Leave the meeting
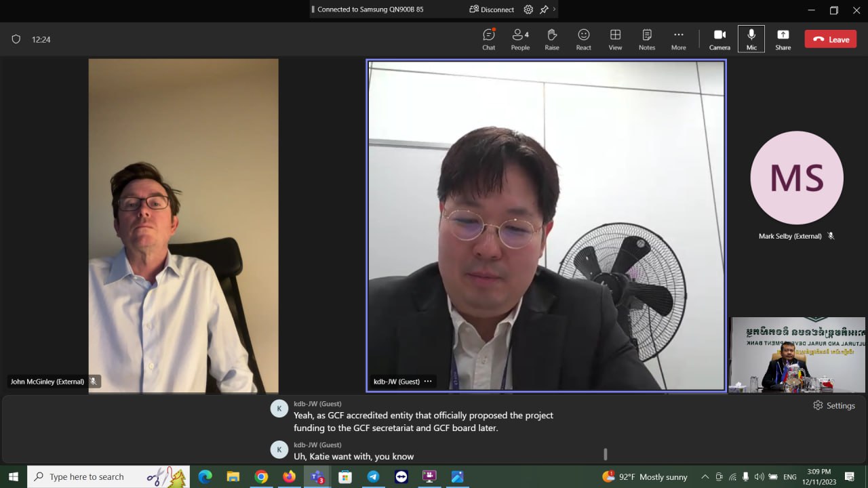868x488 pixels. coord(831,39)
